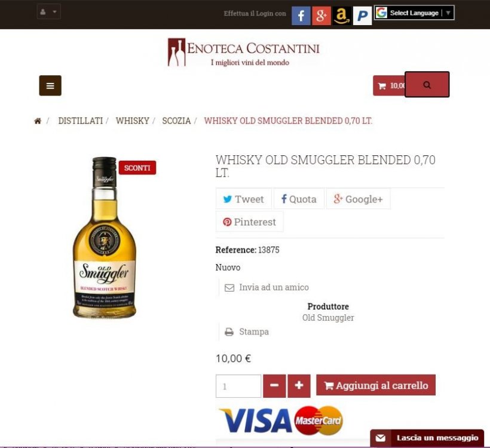This screenshot has width=490, height=448.
Task: Log in with the PayPal icon
Action: click(362, 16)
